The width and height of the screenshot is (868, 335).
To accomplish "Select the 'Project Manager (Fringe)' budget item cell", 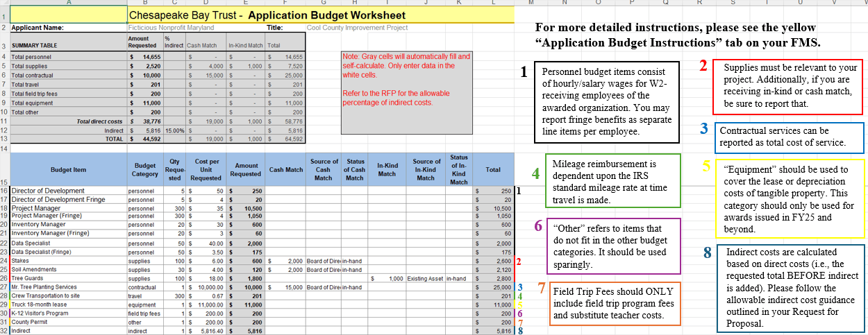I will coord(69,216).
